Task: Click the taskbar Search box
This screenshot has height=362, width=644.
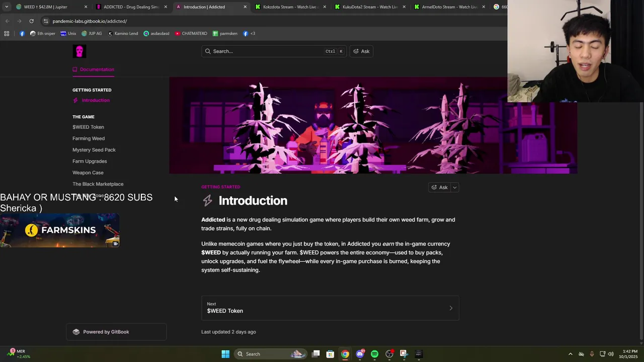Action: pos(271,354)
